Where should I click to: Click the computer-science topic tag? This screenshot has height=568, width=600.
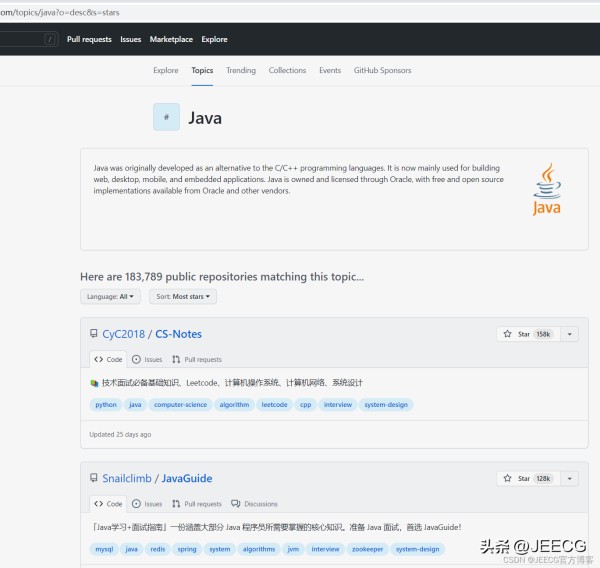tap(180, 405)
